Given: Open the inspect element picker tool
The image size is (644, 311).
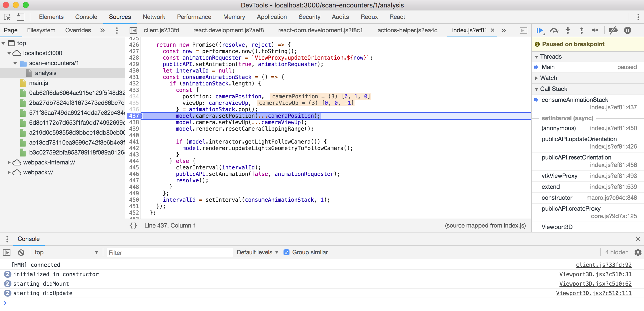Looking at the screenshot, I should 7,17.
